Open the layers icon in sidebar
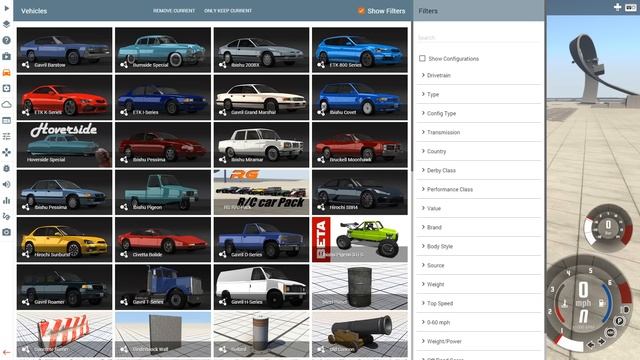This screenshot has height=360, width=640. pos(7,24)
